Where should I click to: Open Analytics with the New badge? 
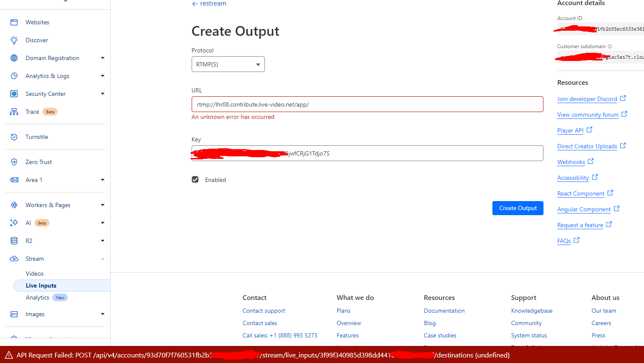(x=37, y=297)
